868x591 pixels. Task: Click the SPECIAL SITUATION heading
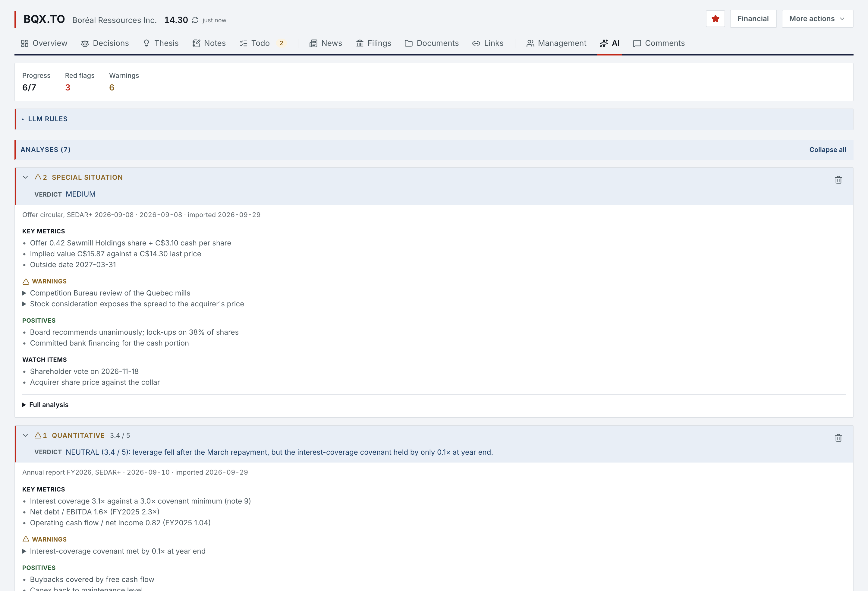(87, 177)
